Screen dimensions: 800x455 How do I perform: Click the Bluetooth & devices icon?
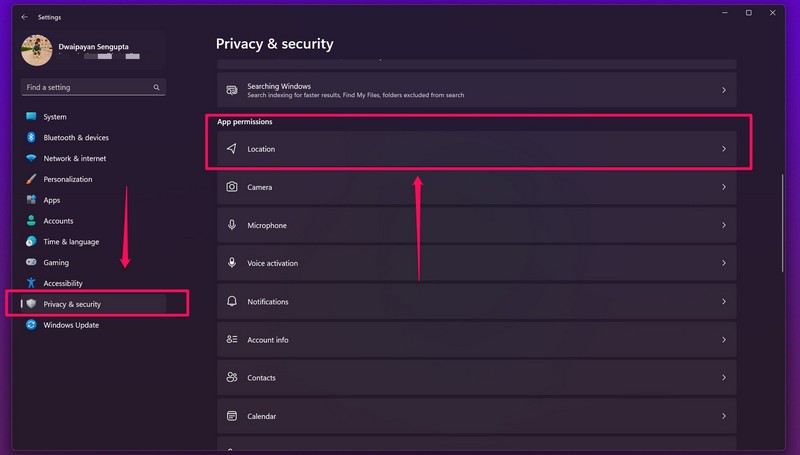tap(32, 138)
